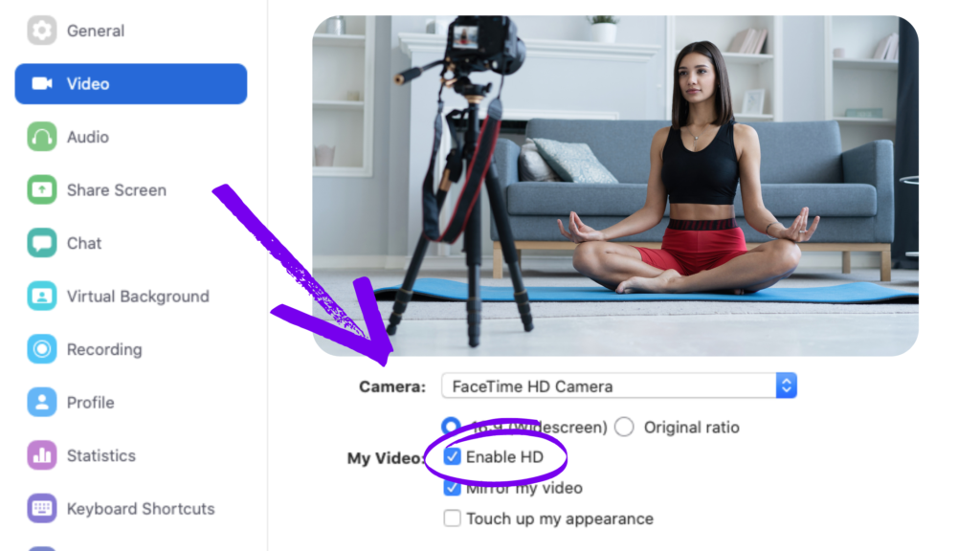This screenshot has width=980, height=551.
Task: Open Keyboard Shortcuts section label
Action: point(141,509)
